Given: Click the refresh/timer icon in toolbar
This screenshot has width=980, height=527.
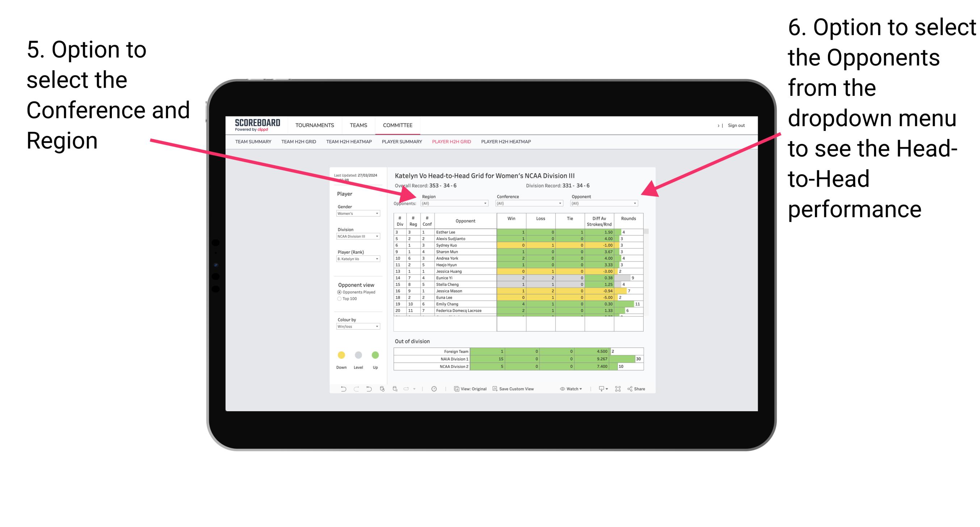Looking at the screenshot, I should tap(434, 390).
